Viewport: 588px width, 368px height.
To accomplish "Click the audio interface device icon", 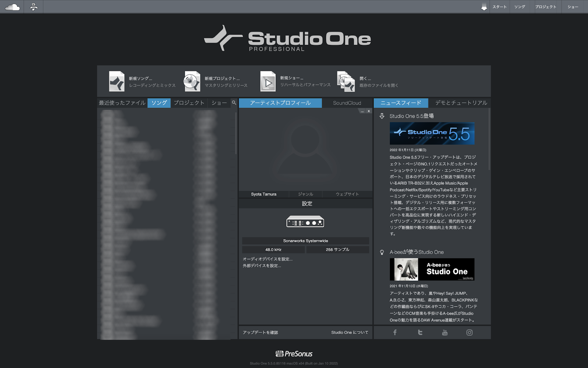I will (305, 222).
